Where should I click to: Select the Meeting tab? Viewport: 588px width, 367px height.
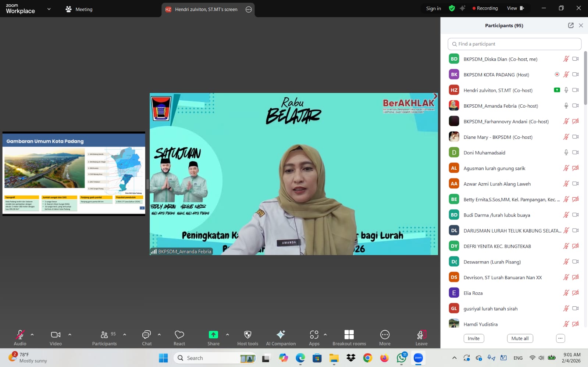(x=79, y=9)
